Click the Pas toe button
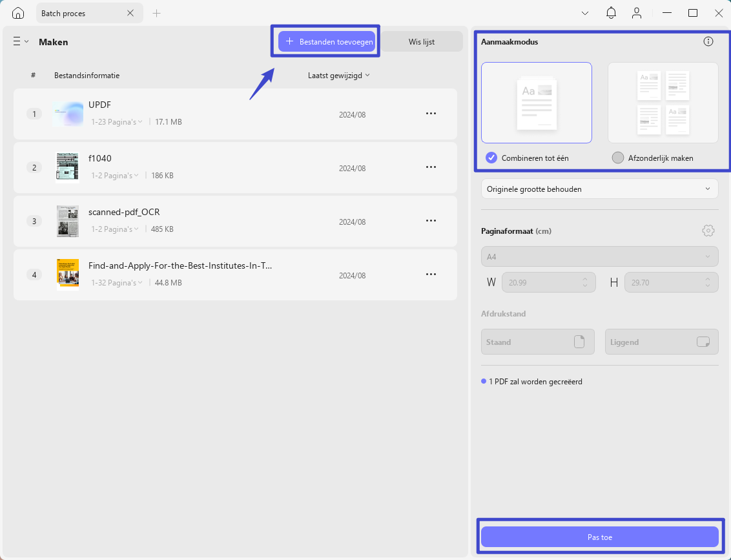Image resolution: width=731 pixels, height=560 pixels. point(599,537)
